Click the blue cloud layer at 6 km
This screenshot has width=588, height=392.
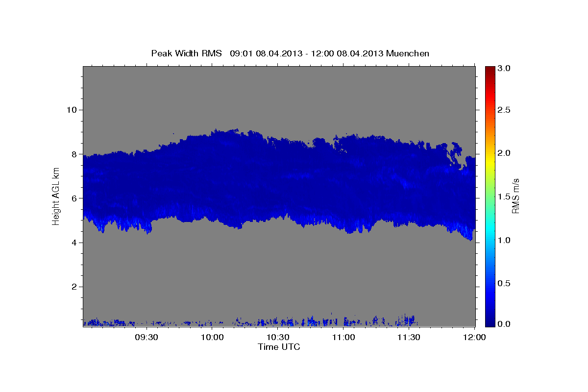click(279, 198)
